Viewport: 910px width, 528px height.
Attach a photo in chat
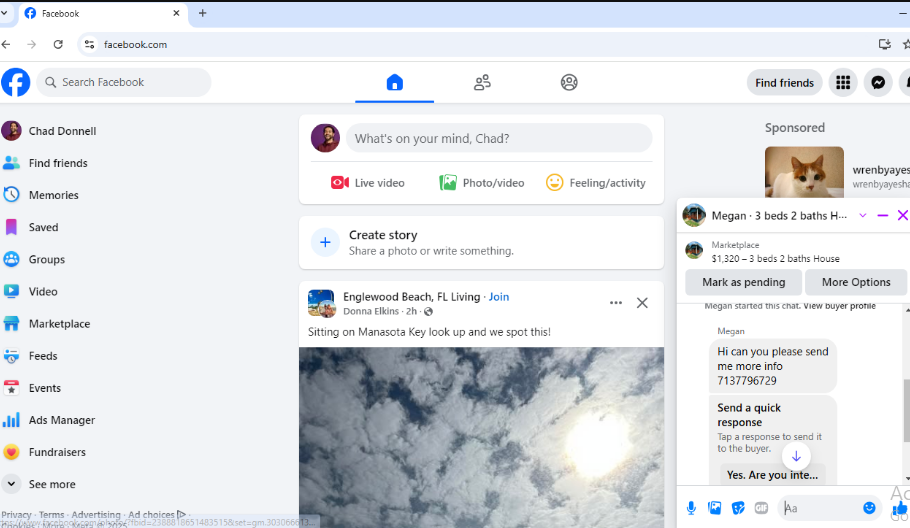click(x=714, y=508)
